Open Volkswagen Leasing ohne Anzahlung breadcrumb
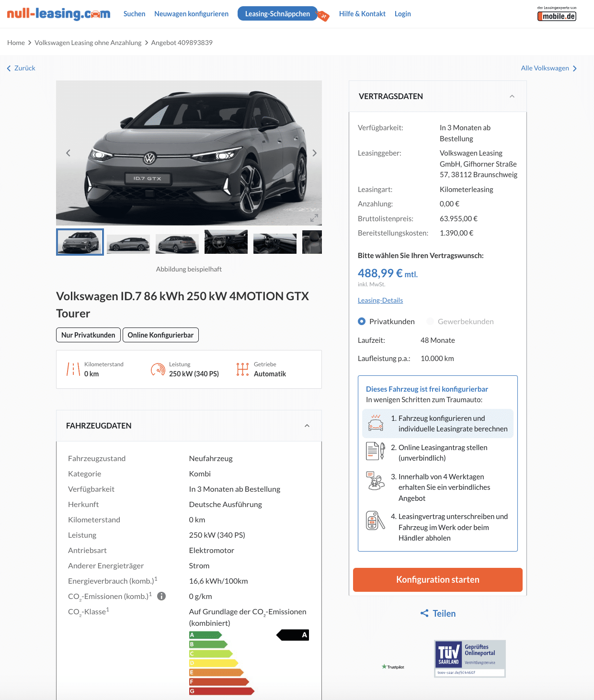Image resolution: width=594 pixels, height=700 pixels. pos(88,43)
